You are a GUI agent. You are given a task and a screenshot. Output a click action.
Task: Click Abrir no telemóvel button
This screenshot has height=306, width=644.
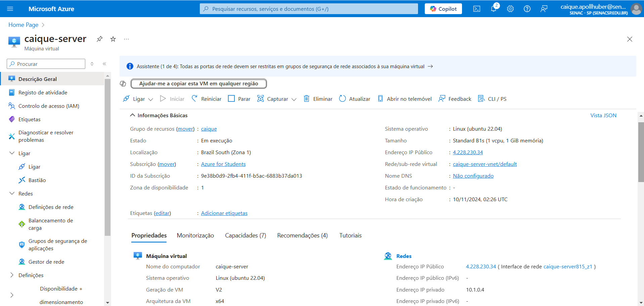pyautogui.click(x=405, y=99)
